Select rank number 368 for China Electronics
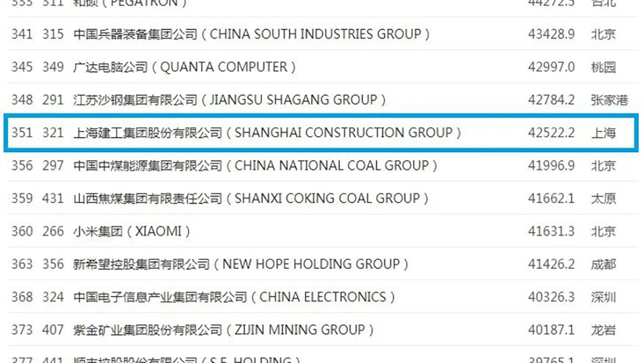Image resolution: width=644 pixels, height=363 pixels. click(x=22, y=297)
